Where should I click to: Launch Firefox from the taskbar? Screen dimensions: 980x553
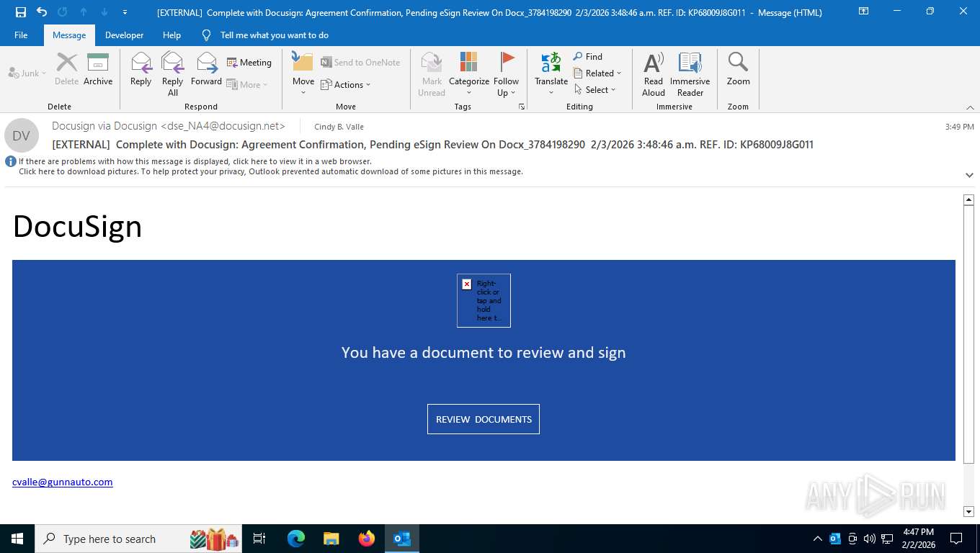(x=367, y=539)
